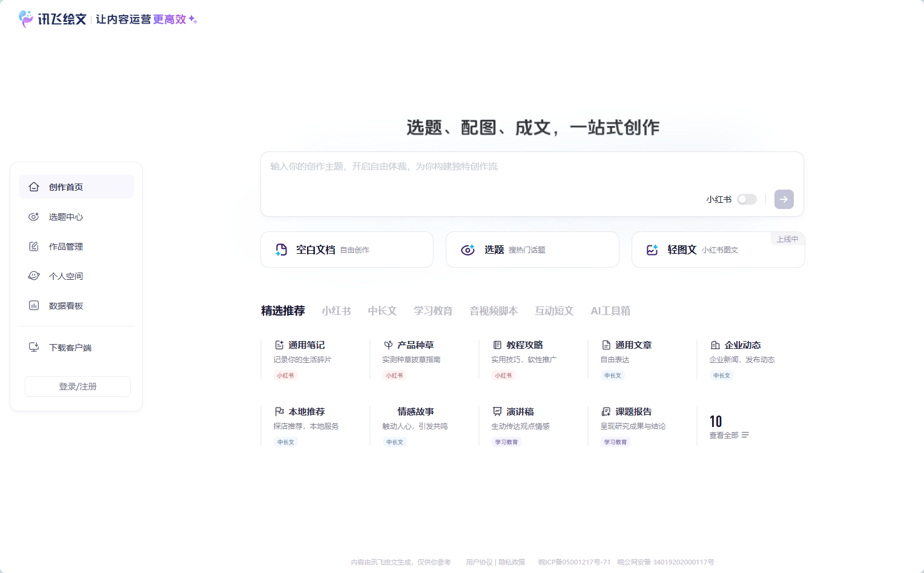Click the 用户协议 link in footer
Screen dimensions: 924x573
coord(480,562)
